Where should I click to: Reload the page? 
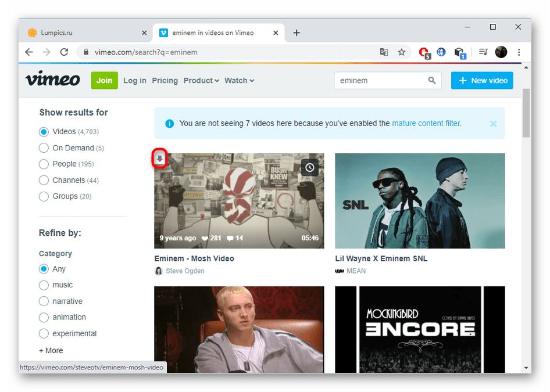coord(64,52)
